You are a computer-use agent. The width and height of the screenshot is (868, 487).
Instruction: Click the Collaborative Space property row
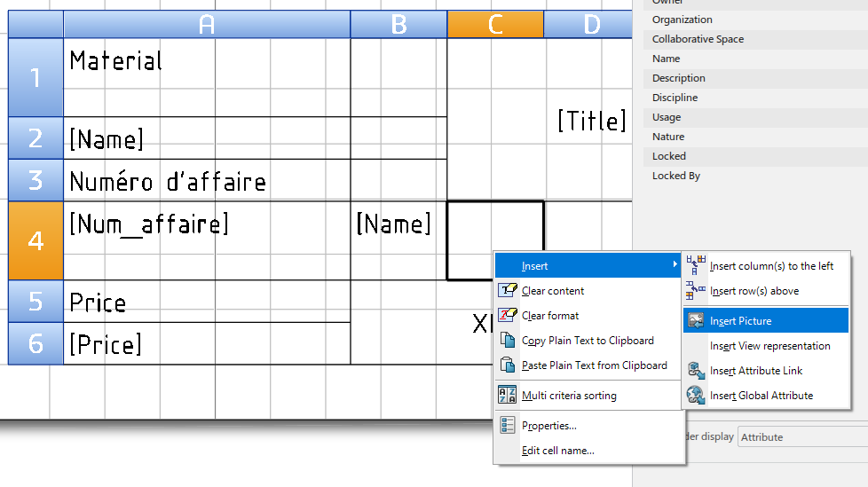(698, 39)
